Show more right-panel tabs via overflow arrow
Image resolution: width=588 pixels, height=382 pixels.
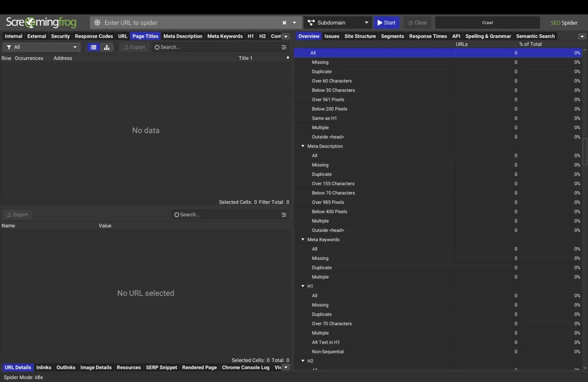(582, 36)
